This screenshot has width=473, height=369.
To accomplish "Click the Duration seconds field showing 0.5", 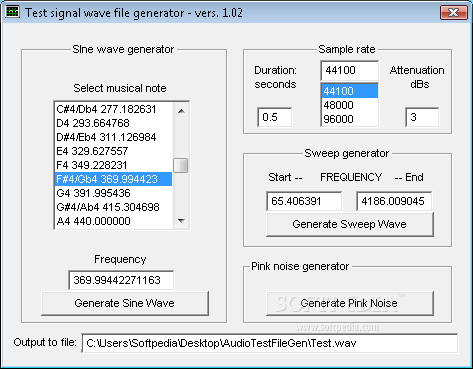I will coord(275,117).
